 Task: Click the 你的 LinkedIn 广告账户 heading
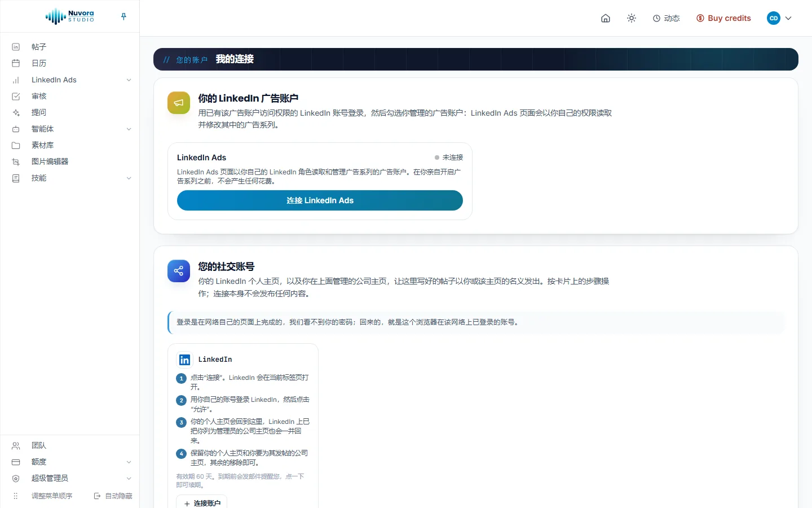click(x=248, y=98)
